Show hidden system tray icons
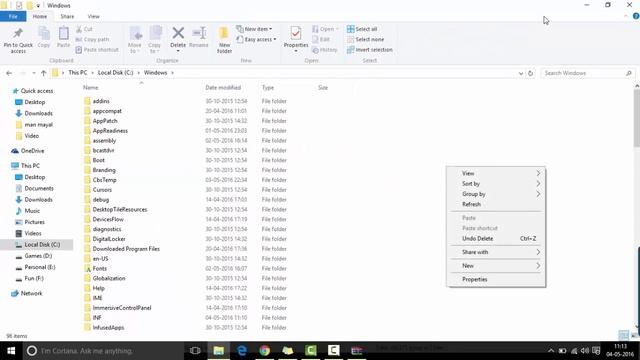Viewport: 640px width, 360px height. coord(551,351)
